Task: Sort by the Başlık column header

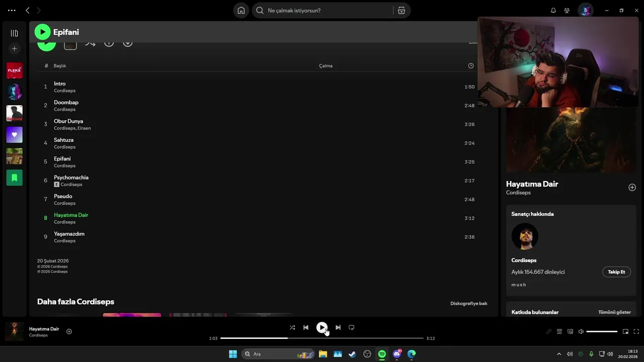Action: (x=60, y=66)
